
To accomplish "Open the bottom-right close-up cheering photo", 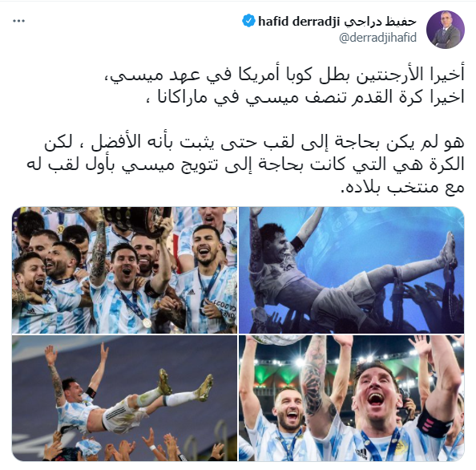I will point(351,398).
